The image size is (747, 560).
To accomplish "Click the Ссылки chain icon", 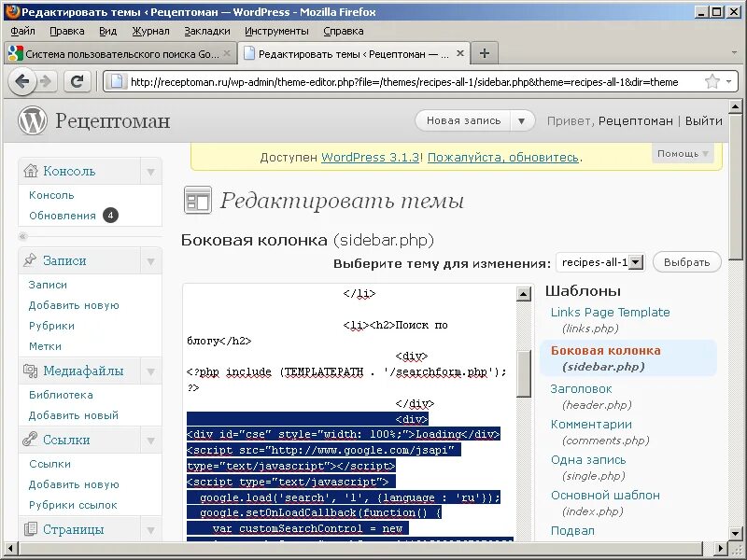I will point(30,439).
